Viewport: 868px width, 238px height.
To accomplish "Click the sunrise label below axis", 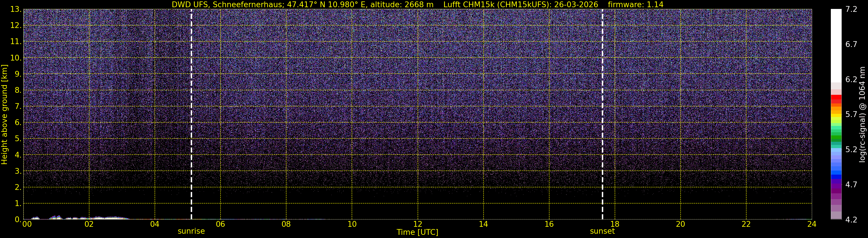I will click(x=191, y=231).
